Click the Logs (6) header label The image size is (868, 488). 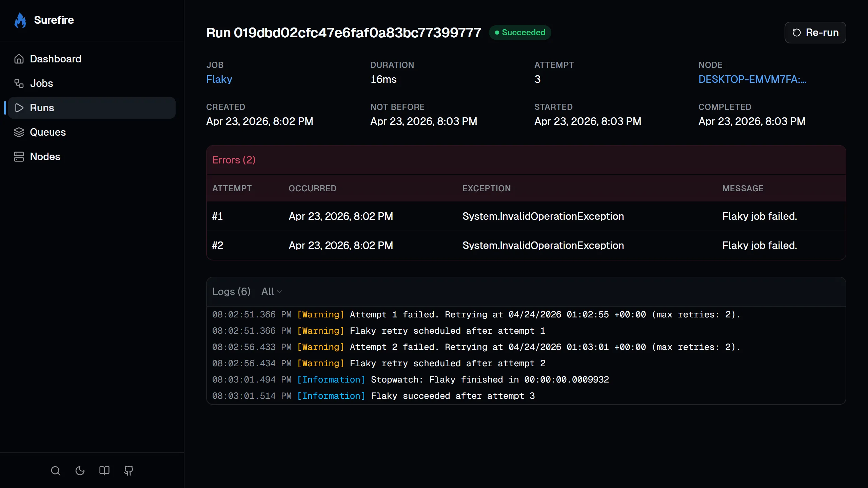pos(232,292)
